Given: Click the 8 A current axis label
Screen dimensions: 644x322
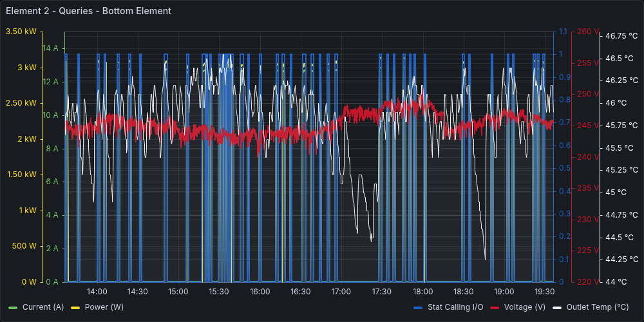Looking at the screenshot, I should 53,148.
